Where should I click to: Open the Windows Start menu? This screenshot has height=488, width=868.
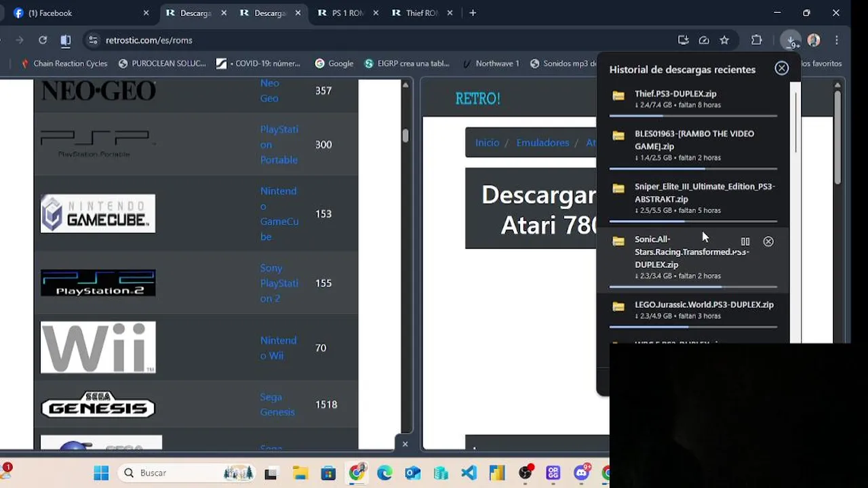point(101,472)
